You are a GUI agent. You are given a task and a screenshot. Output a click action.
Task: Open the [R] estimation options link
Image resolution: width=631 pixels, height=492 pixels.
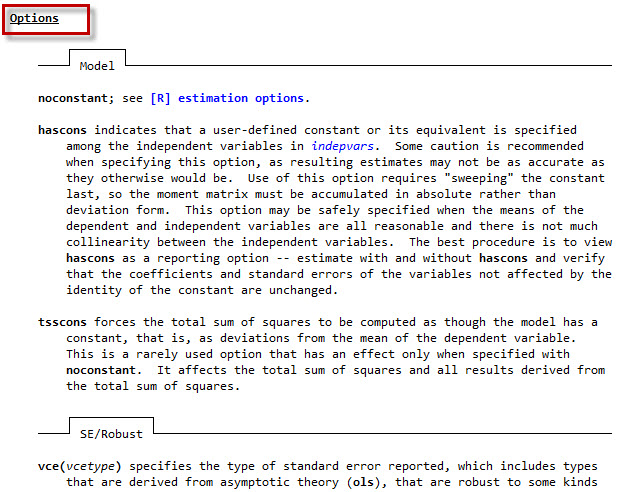click(227, 98)
